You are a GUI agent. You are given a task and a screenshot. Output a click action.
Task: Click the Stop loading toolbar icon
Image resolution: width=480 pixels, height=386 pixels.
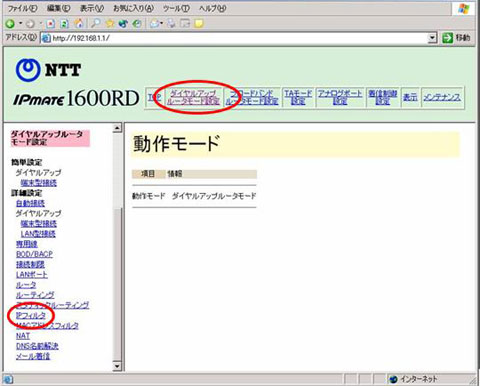(x=50, y=24)
